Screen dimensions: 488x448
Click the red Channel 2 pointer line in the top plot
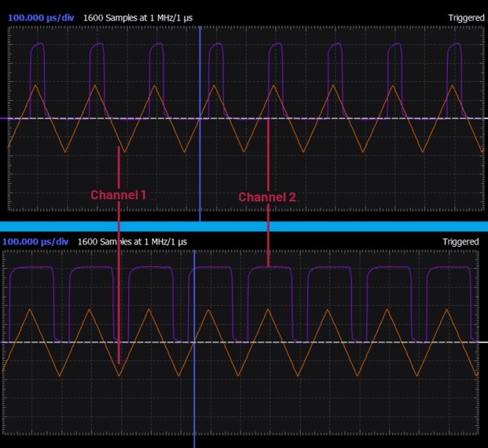(269, 154)
